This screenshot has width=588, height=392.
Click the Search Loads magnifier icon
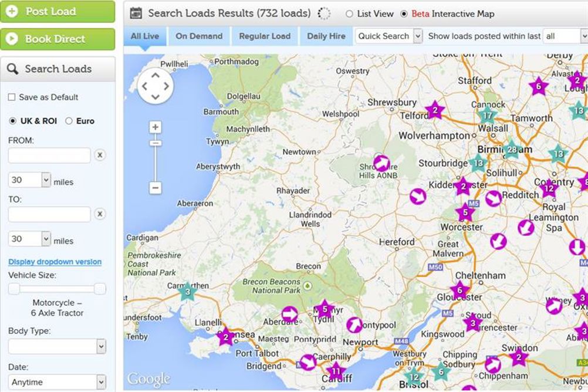coord(12,69)
